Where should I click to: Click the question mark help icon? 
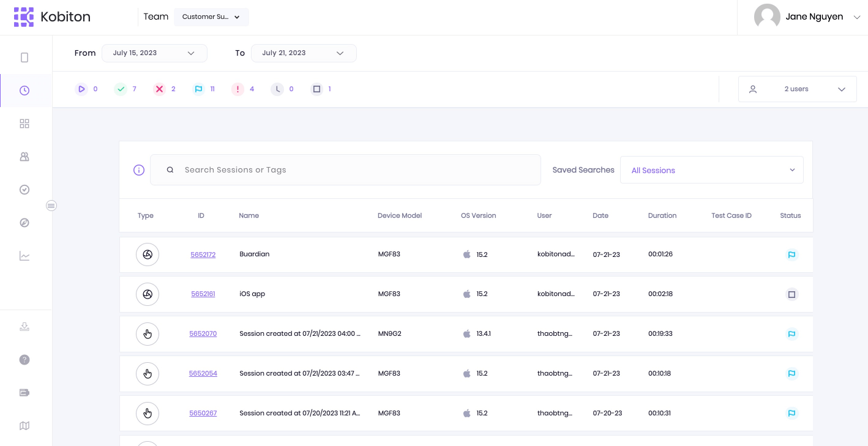pyautogui.click(x=24, y=360)
